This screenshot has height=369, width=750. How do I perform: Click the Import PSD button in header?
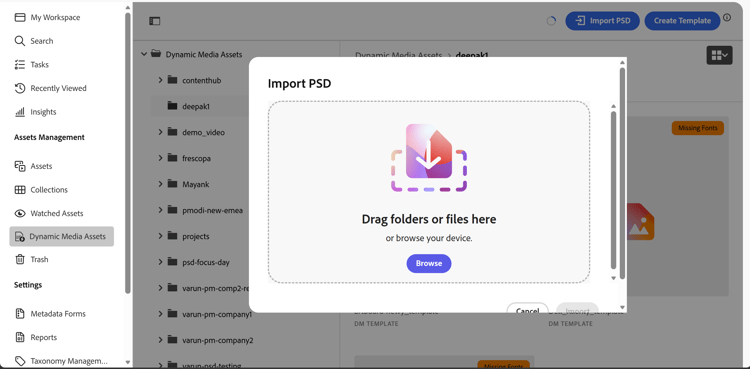coord(602,21)
